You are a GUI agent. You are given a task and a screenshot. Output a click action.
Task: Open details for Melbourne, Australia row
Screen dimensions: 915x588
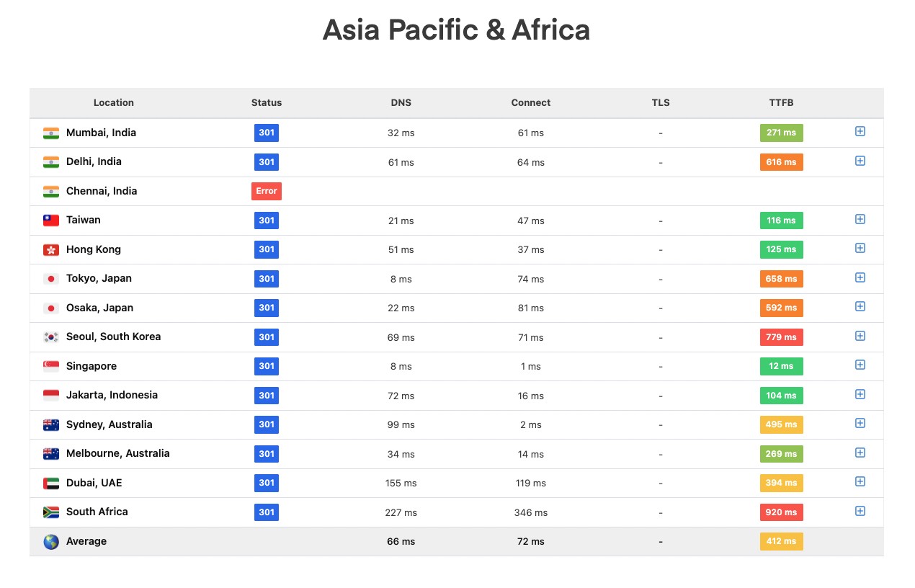(860, 453)
